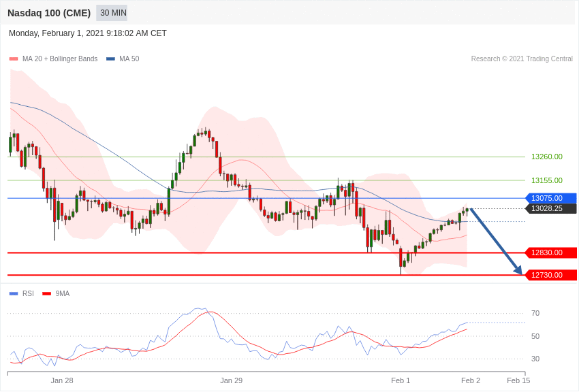Click the 30 MIN timeframe badge
The image size is (579, 392).
coord(112,13)
